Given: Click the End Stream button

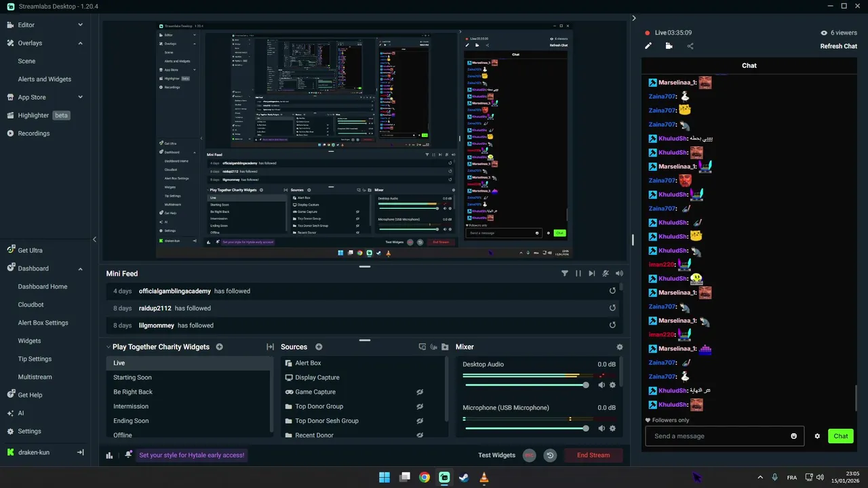Looking at the screenshot, I should click(593, 455).
